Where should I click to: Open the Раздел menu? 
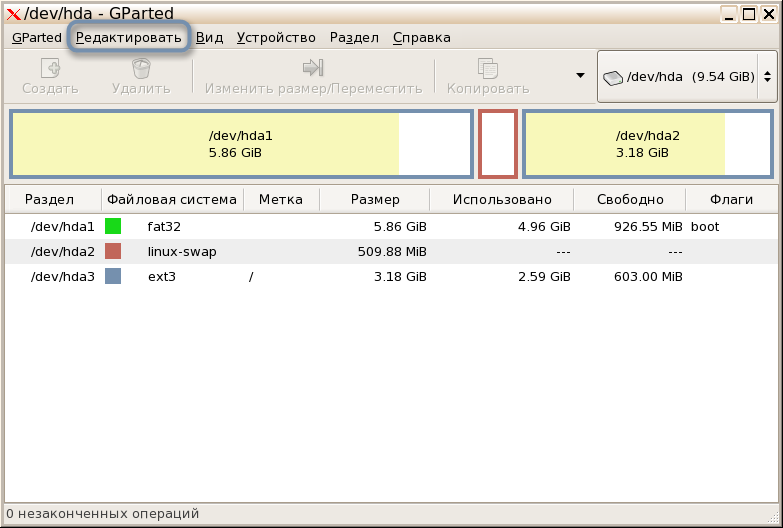tap(354, 38)
